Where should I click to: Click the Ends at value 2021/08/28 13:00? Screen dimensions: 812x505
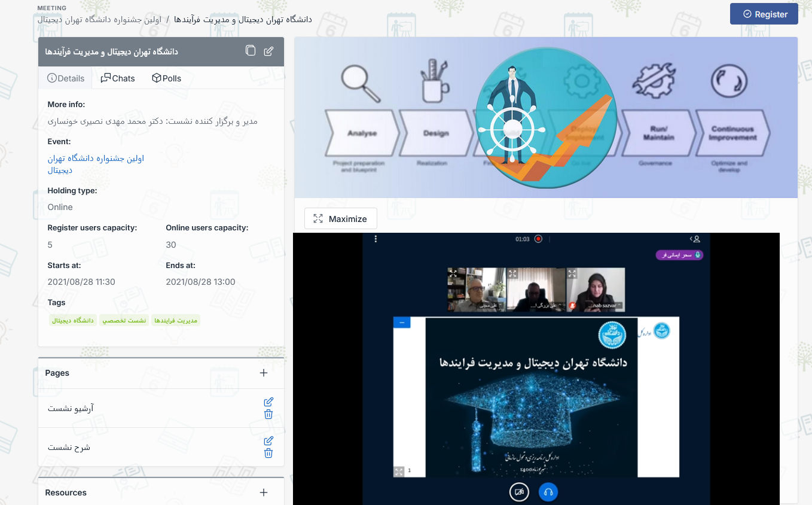click(200, 282)
